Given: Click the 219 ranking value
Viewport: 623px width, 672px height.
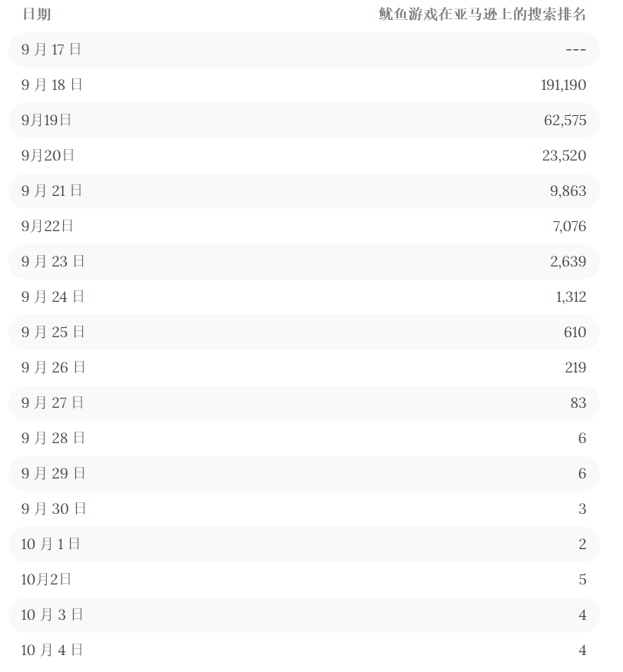Looking at the screenshot, I should 575,368.
